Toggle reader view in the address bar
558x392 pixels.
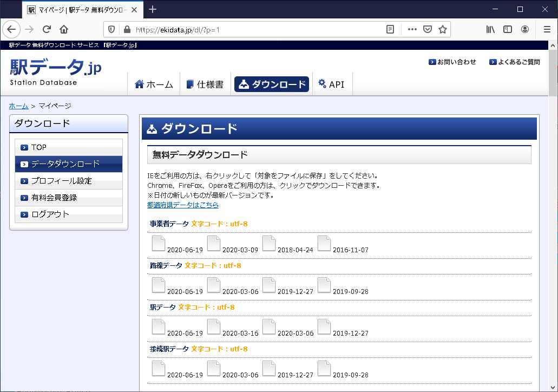click(x=390, y=29)
